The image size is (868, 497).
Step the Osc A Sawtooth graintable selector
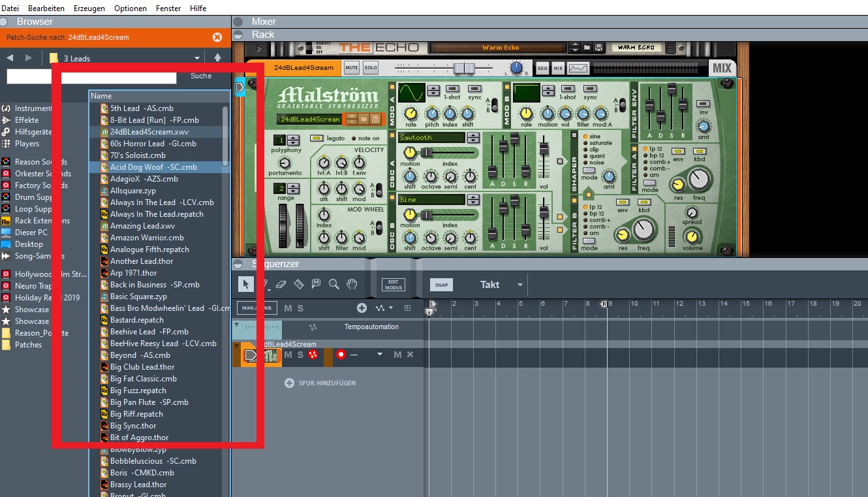pos(473,138)
